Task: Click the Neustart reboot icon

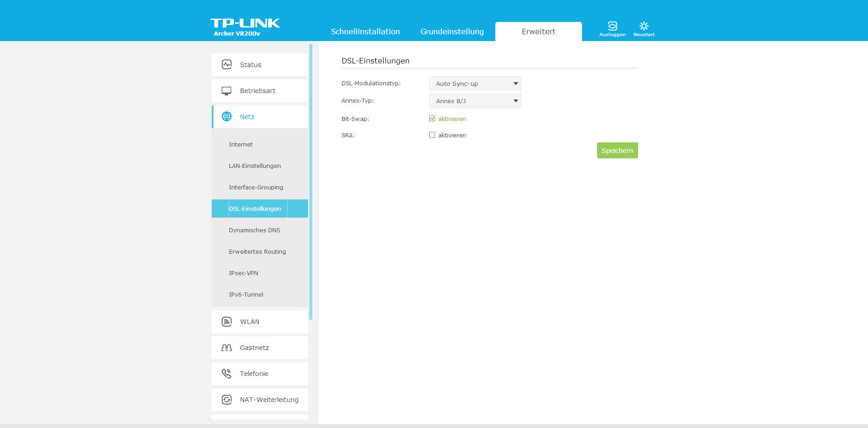Action: pyautogui.click(x=644, y=26)
